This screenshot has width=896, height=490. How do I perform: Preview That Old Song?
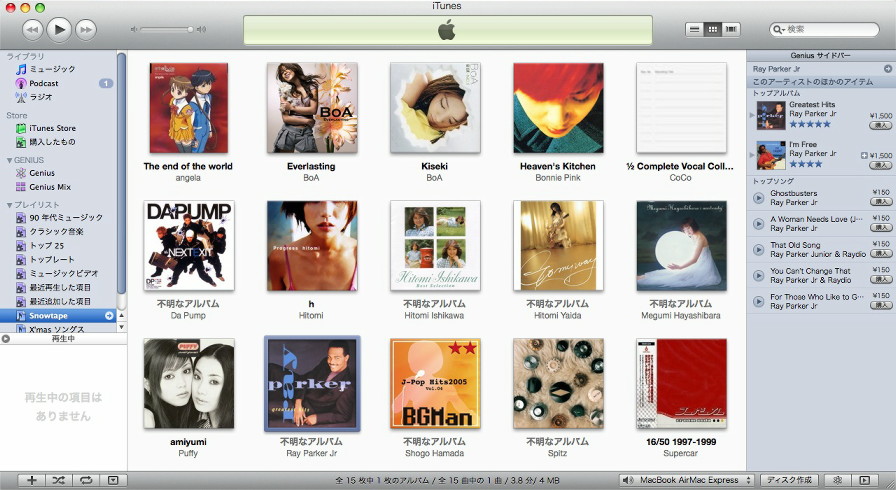click(758, 250)
